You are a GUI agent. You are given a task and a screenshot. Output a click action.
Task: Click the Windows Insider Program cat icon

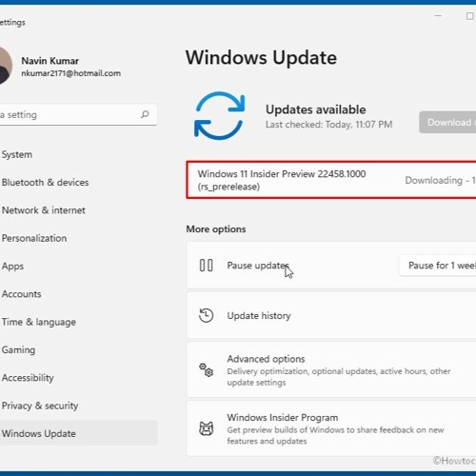pos(206,428)
